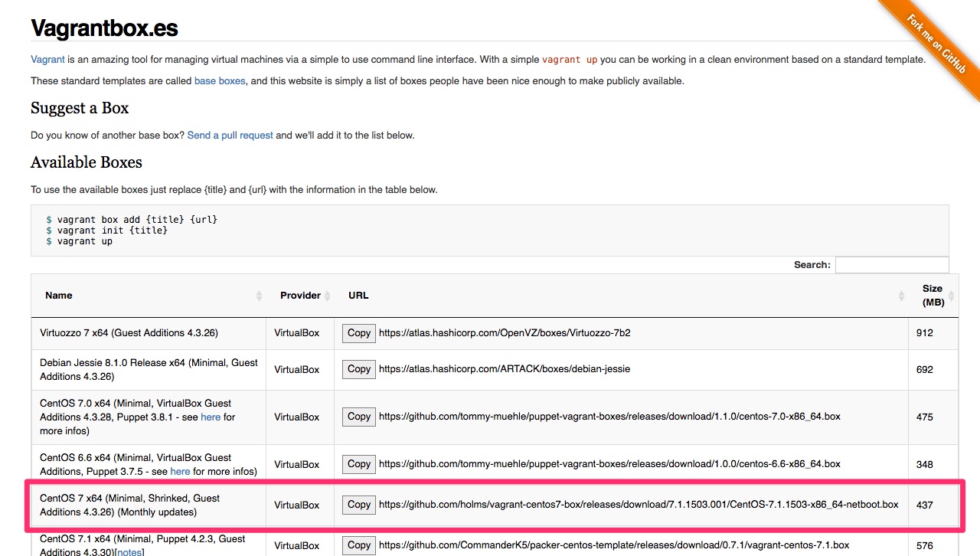Image resolution: width=980 pixels, height=556 pixels.
Task: Copy the highlighted CentOS 7 netboot URL
Action: [358, 505]
